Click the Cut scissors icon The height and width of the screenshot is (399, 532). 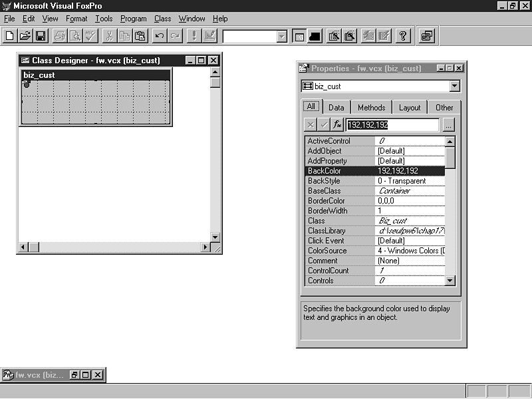tap(109, 36)
